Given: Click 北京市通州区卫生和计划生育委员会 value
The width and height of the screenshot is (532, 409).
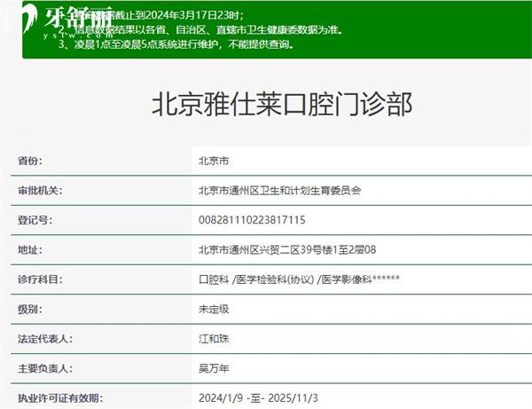Looking at the screenshot, I should pos(280,191).
